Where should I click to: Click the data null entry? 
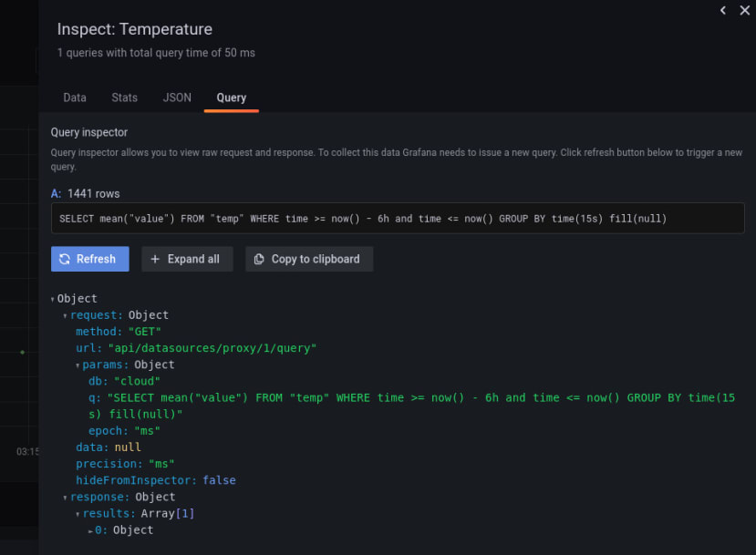(109, 447)
